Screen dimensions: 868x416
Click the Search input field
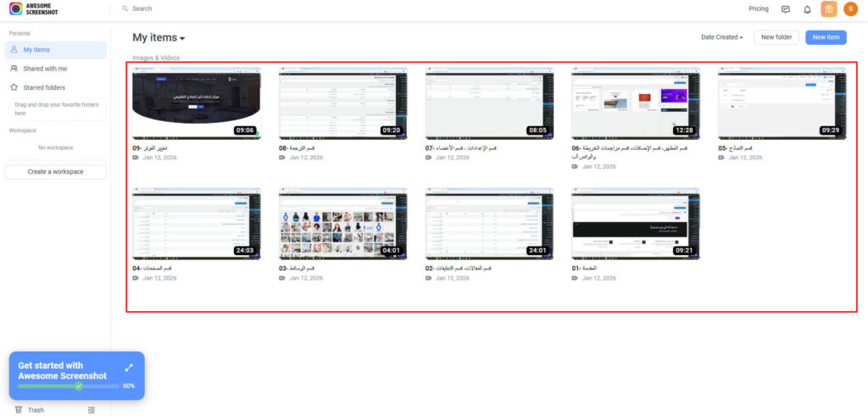[387, 8]
